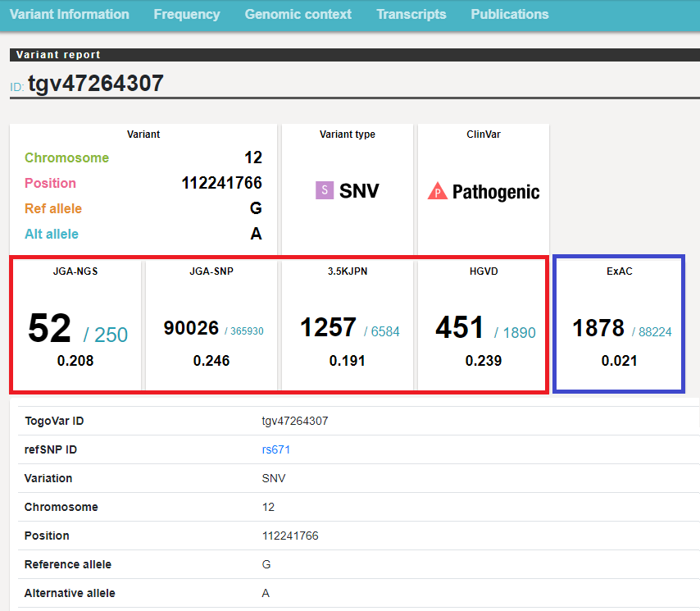Click the HGVD frequency card

(x=483, y=325)
